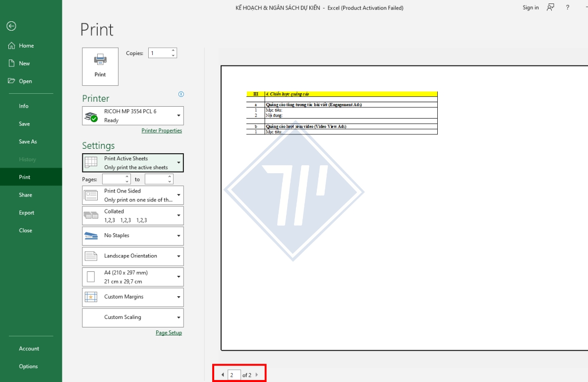This screenshot has width=588, height=382.
Task: Click the printer info tooltip icon
Action: [x=181, y=94]
